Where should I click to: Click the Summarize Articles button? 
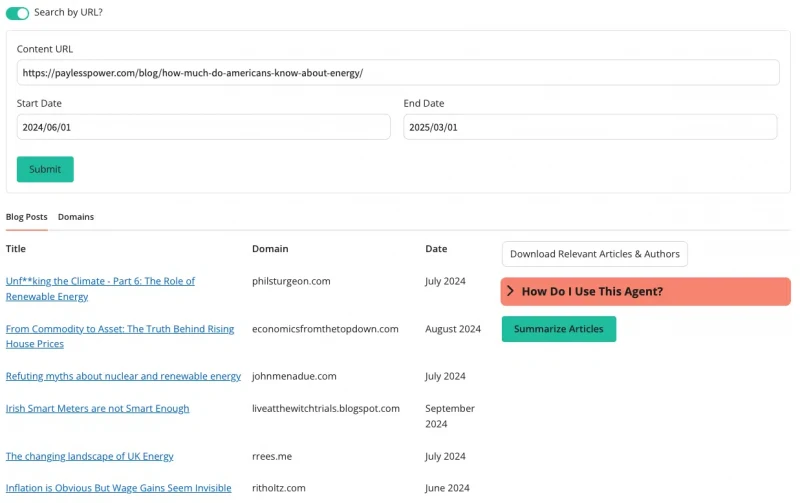559,329
